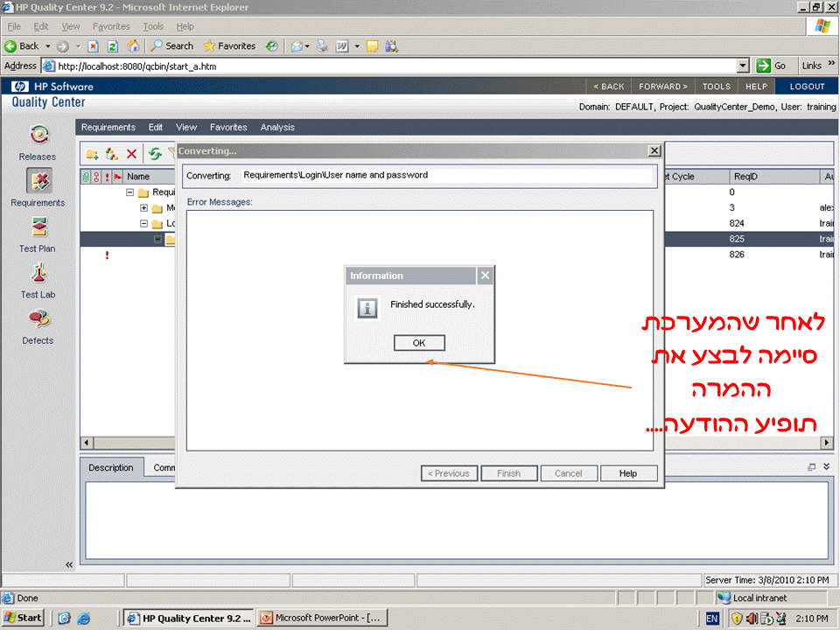Click the IE Search button
The height and width of the screenshot is (630, 840).
pos(172,46)
